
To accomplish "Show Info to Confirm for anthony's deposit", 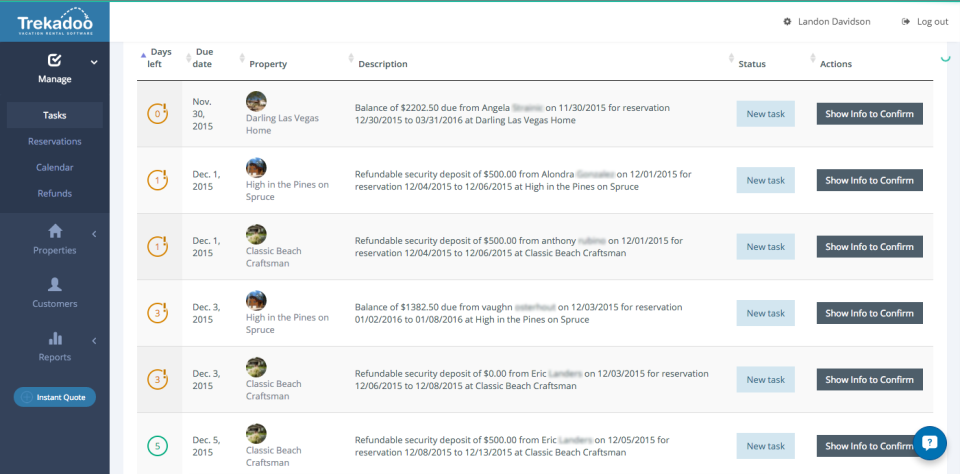I will coord(869,247).
